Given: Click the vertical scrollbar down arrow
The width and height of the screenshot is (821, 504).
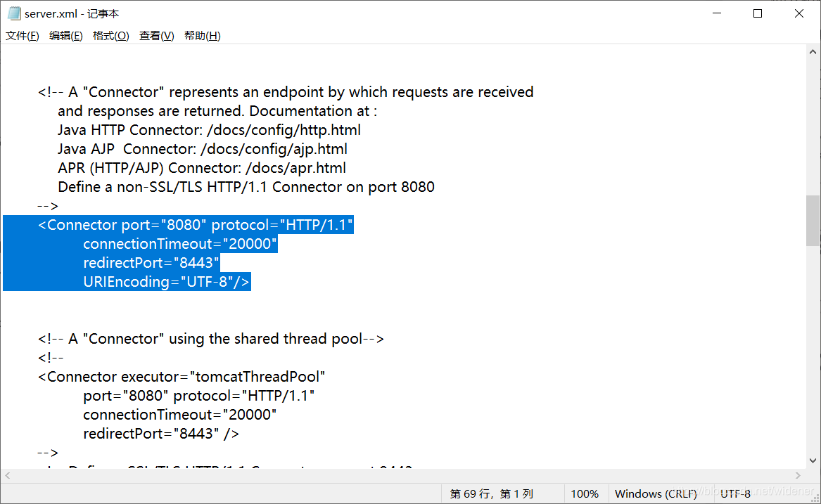Looking at the screenshot, I should (813, 460).
